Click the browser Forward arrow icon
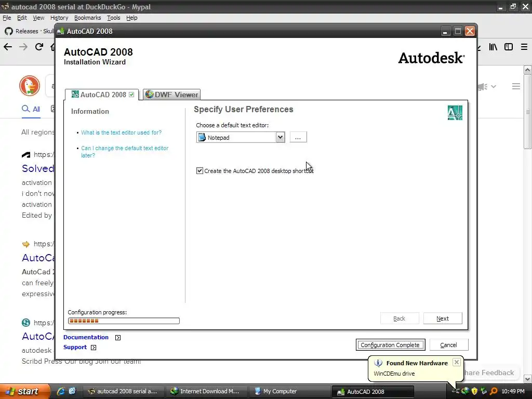 coord(23,47)
